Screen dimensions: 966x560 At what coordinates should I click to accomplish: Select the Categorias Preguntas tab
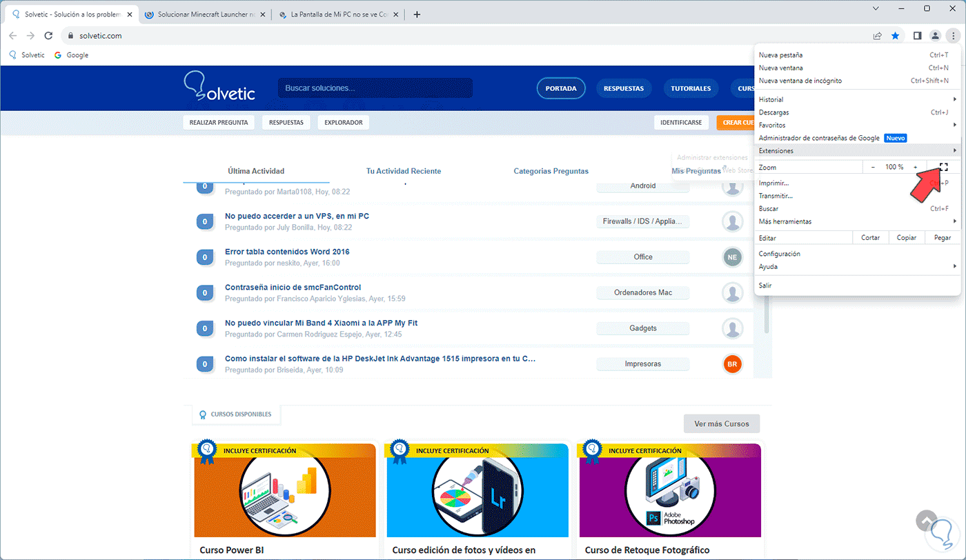point(551,171)
